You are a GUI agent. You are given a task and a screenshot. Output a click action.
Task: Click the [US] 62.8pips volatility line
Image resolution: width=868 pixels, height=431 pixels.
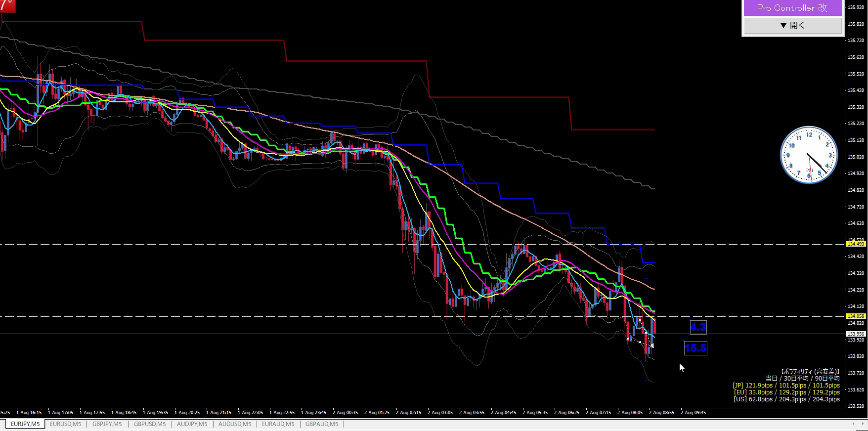786,399
